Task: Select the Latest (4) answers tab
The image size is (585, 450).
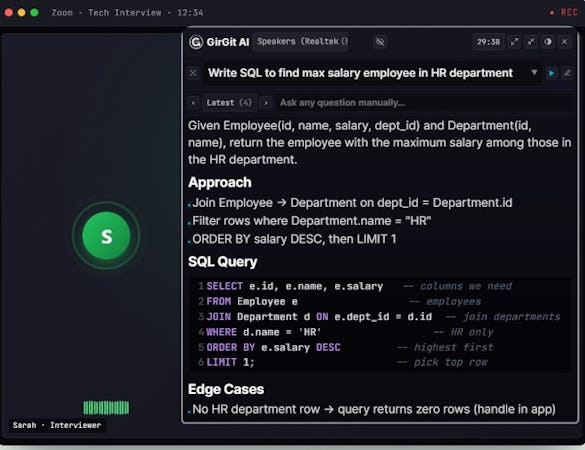Action: [229, 103]
